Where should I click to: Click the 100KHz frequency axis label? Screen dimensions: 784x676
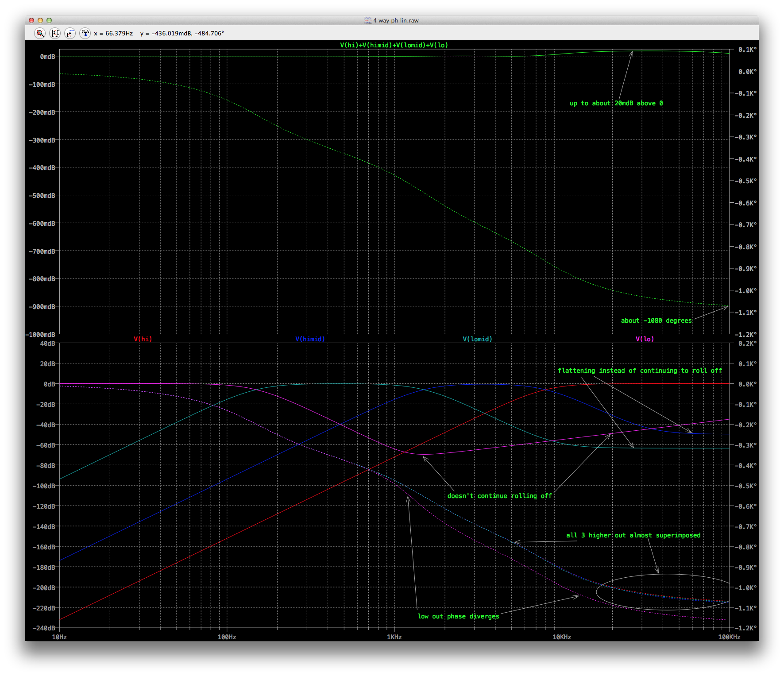pos(729,637)
